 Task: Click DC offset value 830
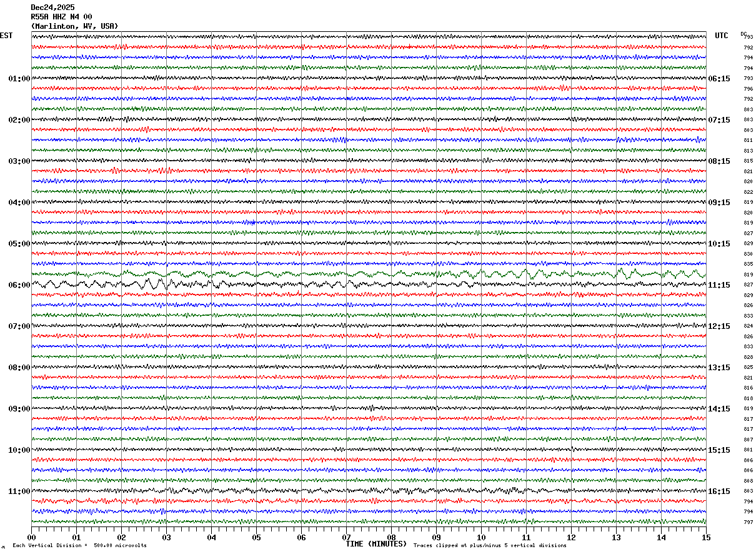[748, 254]
